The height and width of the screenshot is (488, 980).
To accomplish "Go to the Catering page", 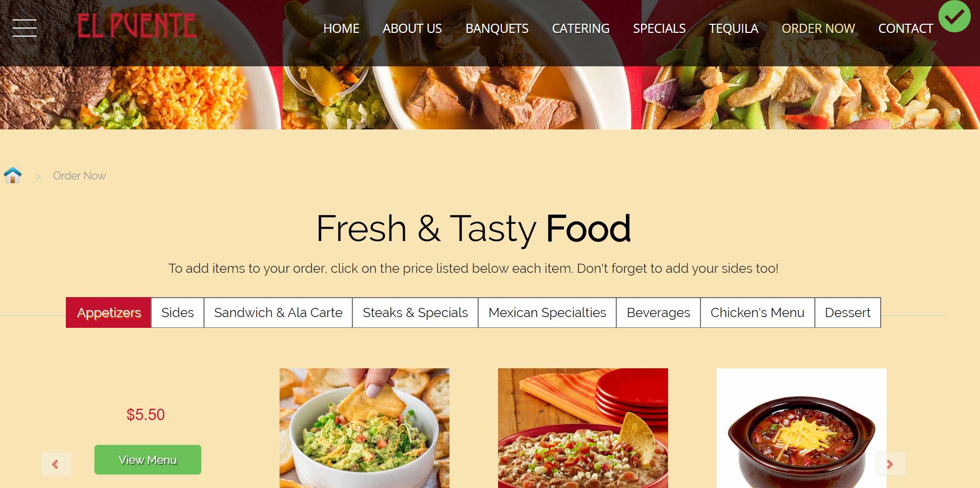I will pyautogui.click(x=581, y=29).
